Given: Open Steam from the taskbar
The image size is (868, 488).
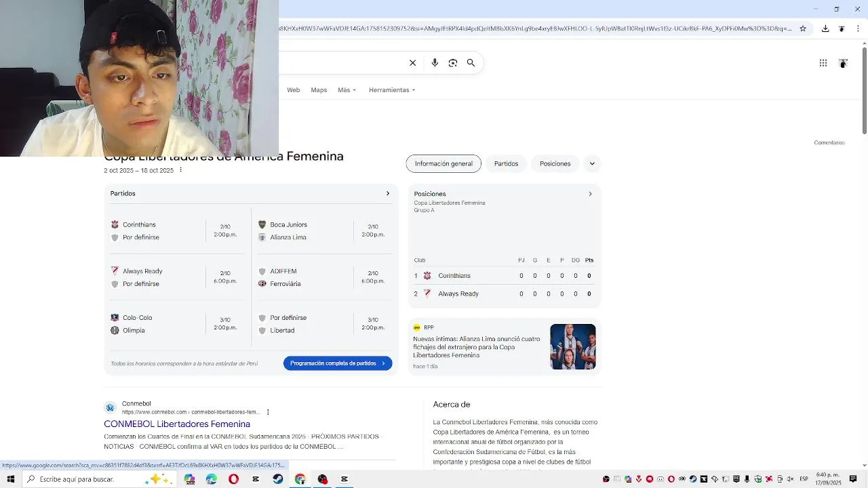Looking at the screenshot, I should (x=278, y=479).
